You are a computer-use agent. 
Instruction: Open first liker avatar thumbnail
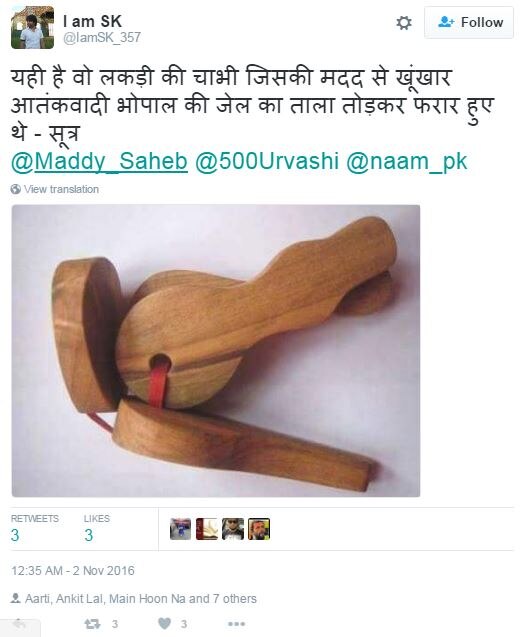(x=180, y=529)
